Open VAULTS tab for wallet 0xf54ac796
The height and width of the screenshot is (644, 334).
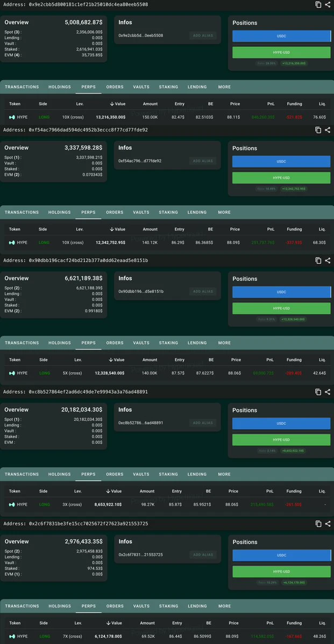[x=141, y=212]
